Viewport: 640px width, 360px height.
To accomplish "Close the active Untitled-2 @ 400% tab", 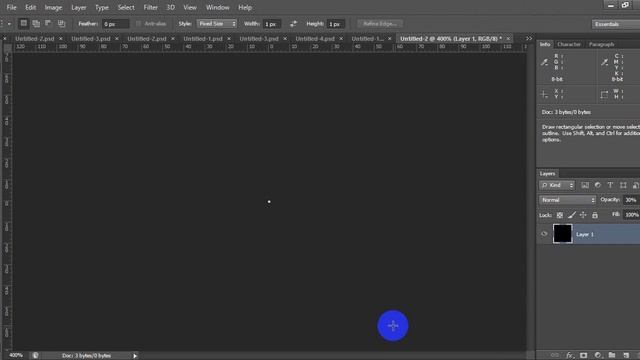I will tap(508, 39).
